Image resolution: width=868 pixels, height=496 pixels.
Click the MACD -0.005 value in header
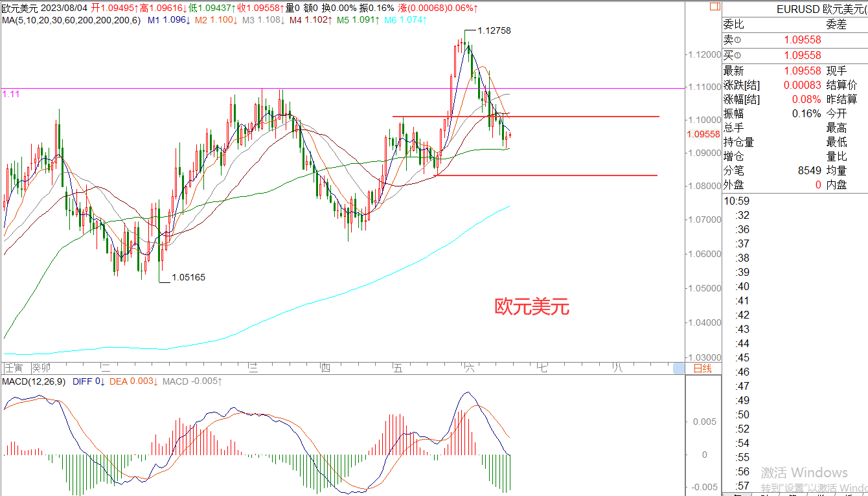(x=192, y=381)
